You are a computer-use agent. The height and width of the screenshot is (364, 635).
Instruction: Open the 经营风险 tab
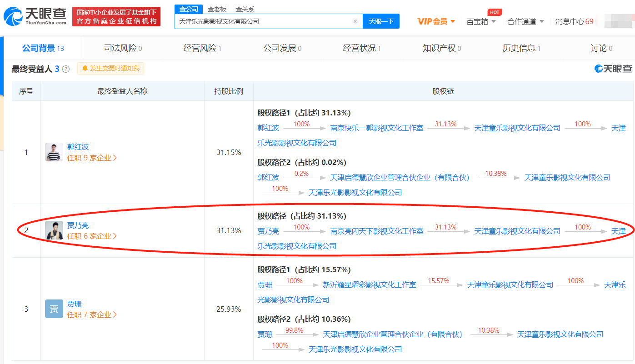(x=202, y=48)
